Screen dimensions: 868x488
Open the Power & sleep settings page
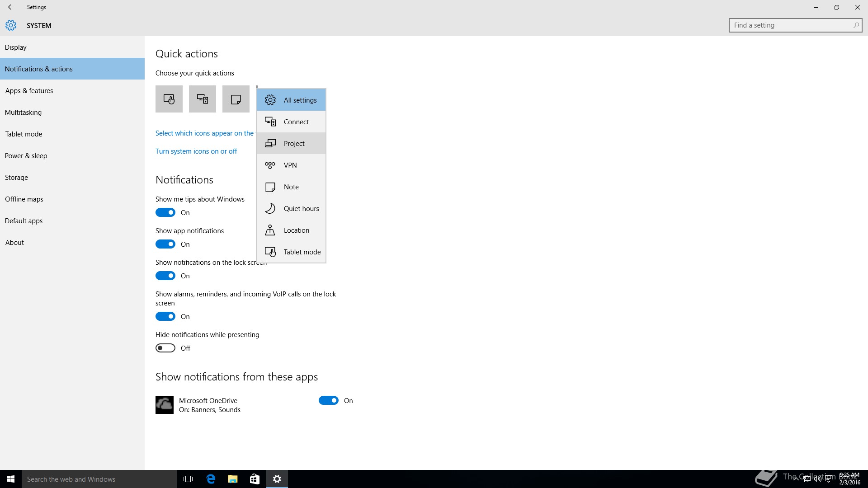26,156
